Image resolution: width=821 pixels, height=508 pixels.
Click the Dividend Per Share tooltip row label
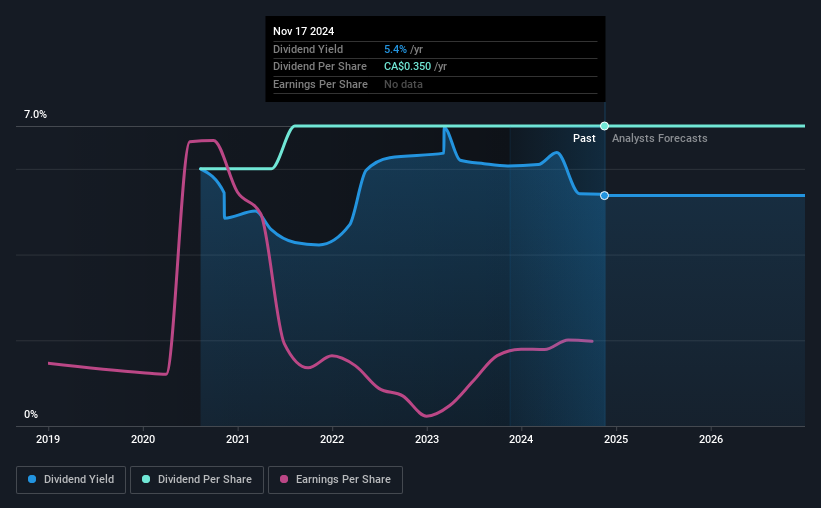[320, 67]
